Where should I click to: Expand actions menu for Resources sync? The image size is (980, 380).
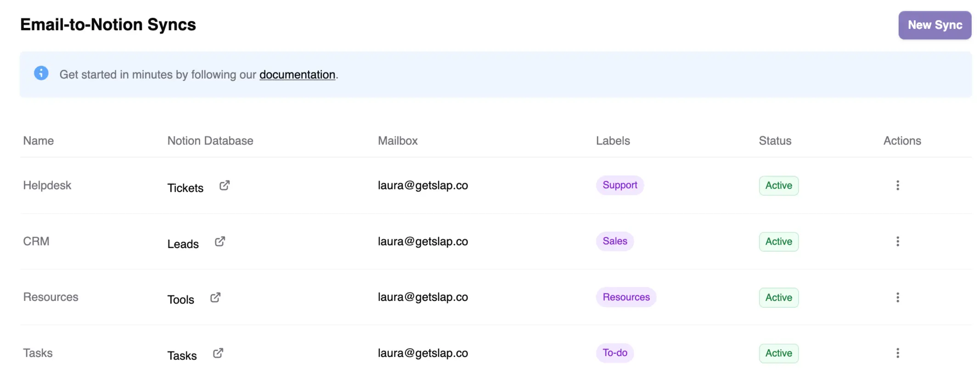(x=897, y=298)
